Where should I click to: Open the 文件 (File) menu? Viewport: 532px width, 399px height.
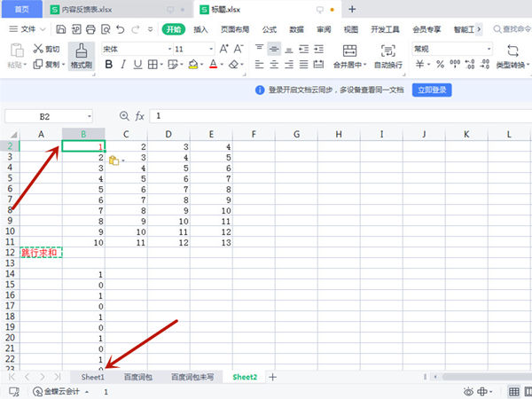tap(34, 29)
